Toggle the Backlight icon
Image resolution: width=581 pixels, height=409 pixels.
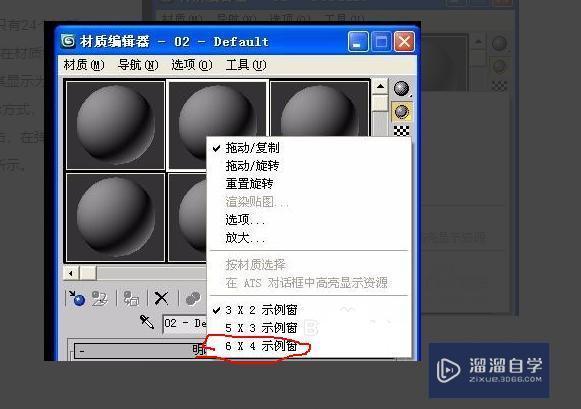click(402, 112)
